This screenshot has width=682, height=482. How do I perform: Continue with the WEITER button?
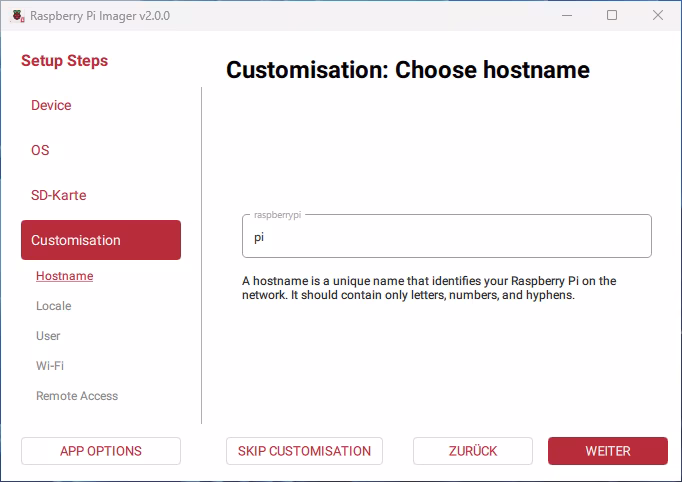tap(607, 451)
